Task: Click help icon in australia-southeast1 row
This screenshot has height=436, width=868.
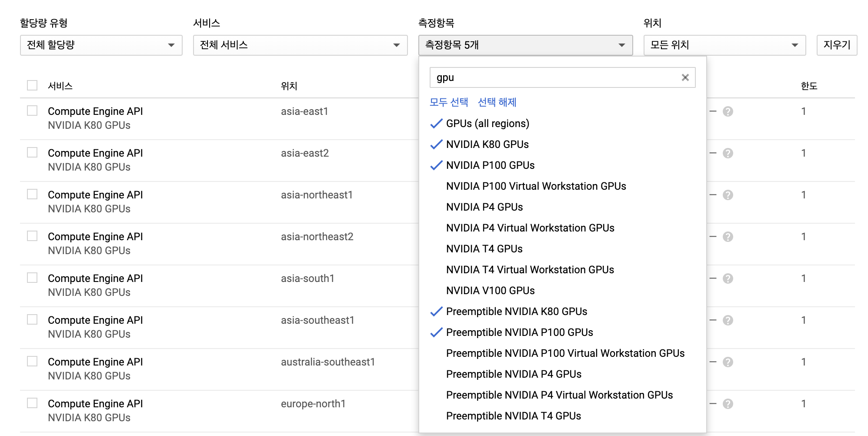Action: (728, 362)
